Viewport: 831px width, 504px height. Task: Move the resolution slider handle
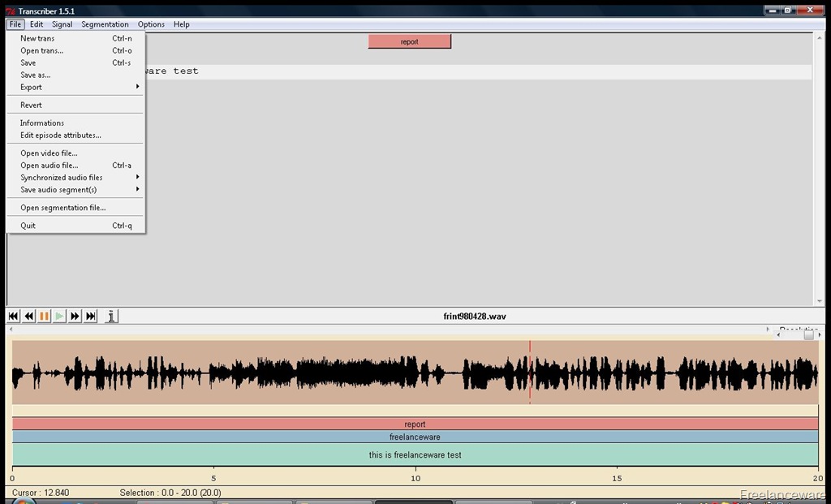coord(808,335)
